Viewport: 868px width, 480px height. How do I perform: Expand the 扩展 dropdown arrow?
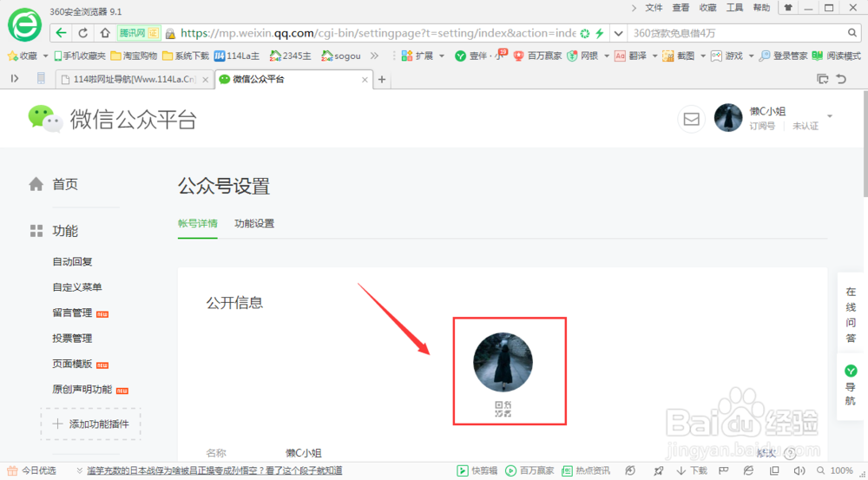pos(442,56)
